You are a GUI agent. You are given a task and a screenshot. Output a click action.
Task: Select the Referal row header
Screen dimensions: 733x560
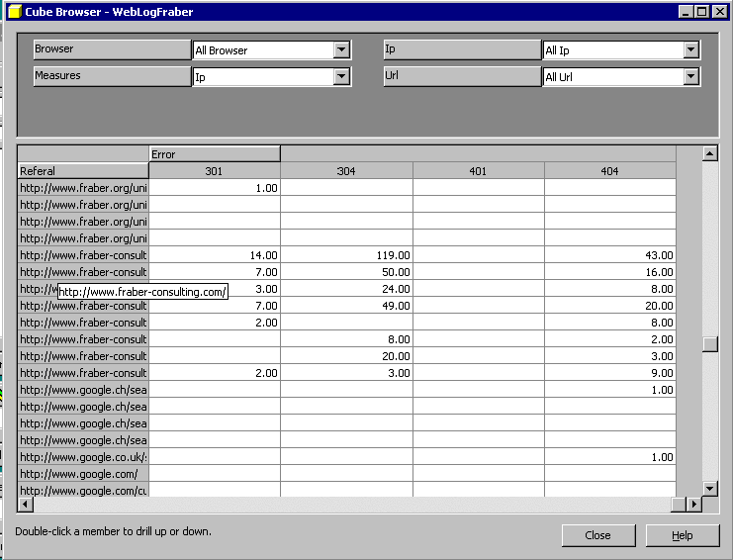coord(83,171)
